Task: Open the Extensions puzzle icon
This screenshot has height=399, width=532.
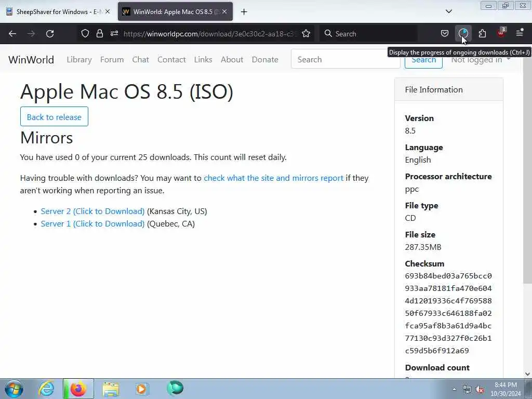Action: click(482, 34)
